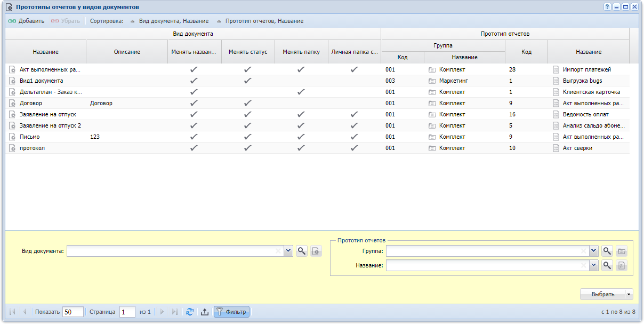The width and height of the screenshot is (644, 324).
Task: Click the refresh icon in the paging bar
Action: coord(189,312)
